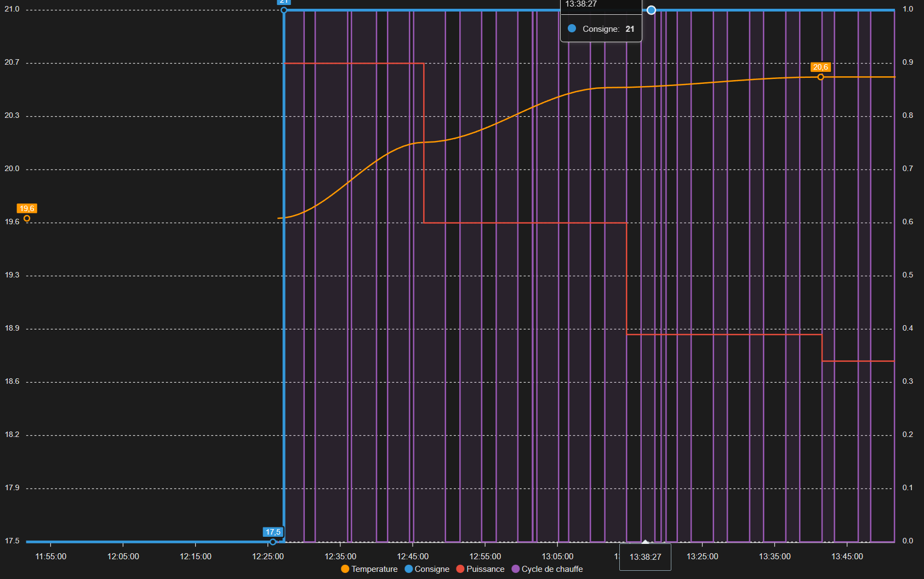
Task: Click the blue Consigne legend dot
Action: tap(408, 569)
